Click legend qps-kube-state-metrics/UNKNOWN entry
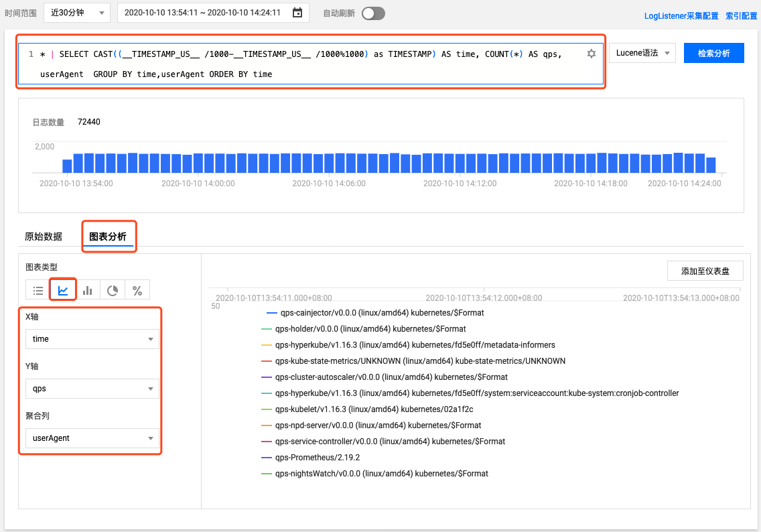 (413, 360)
